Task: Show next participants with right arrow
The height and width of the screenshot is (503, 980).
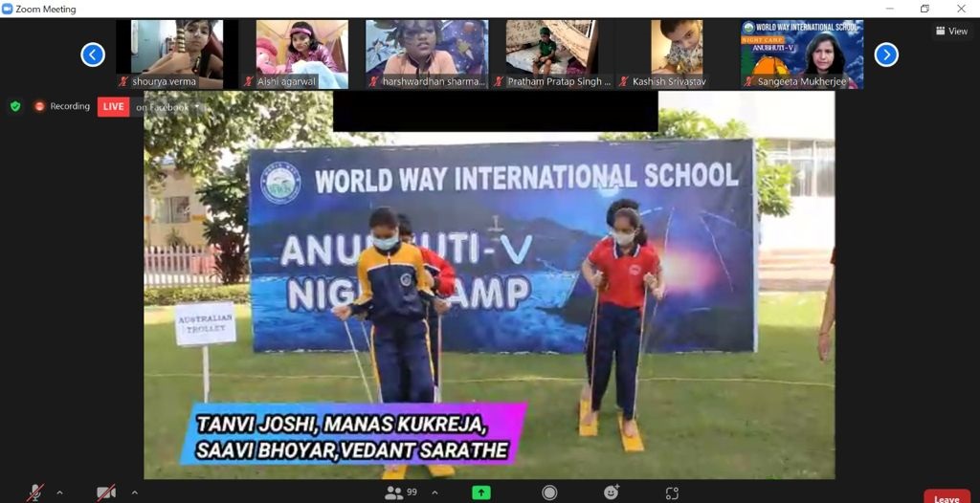Action: coord(886,55)
